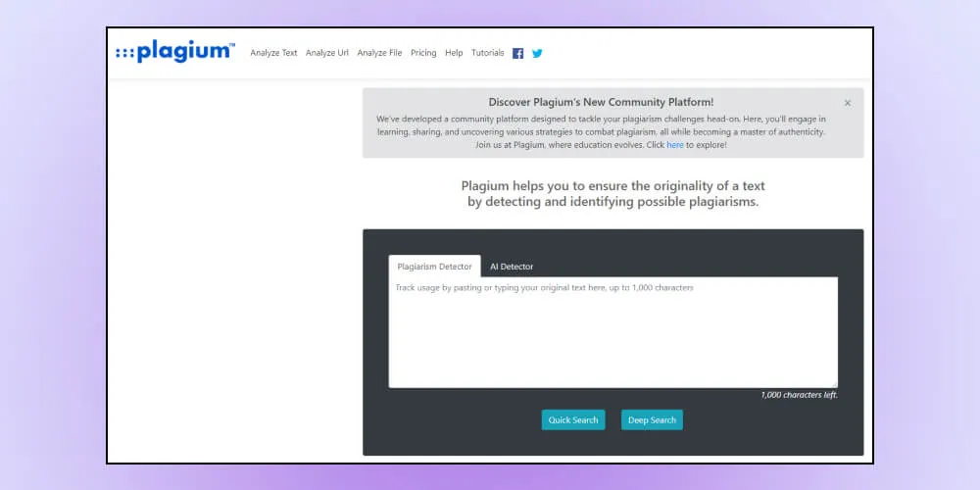Switch to the AI Detector tab
980x490 pixels.
click(x=512, y=267)
